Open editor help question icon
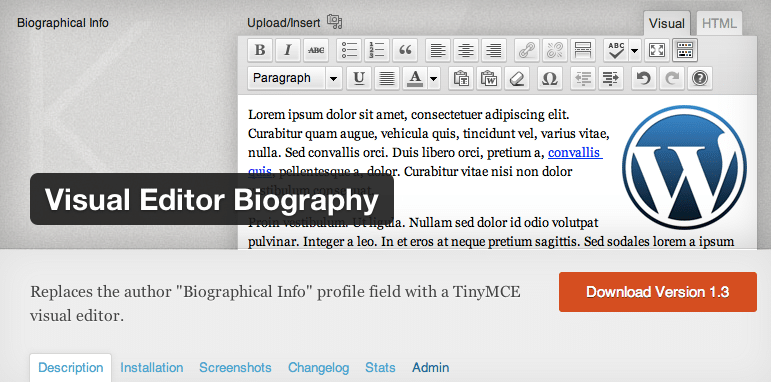Image resolution: width=771 pixels, height=382 pixels. click(x=700, y=78)
